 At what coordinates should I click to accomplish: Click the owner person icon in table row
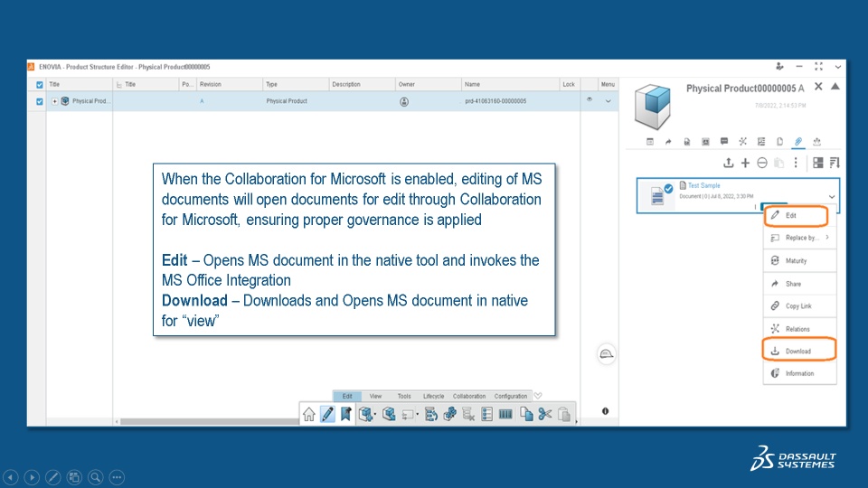[x=404, y=102]
